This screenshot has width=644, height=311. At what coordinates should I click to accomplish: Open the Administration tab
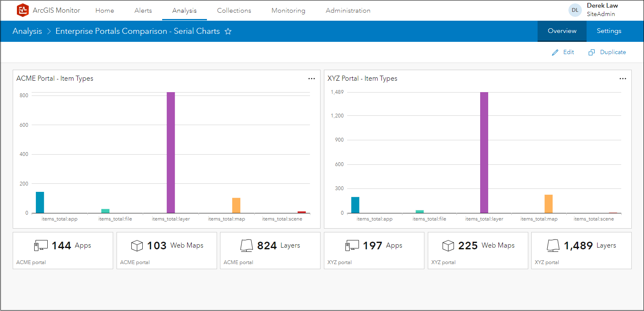tap(348, 11)
